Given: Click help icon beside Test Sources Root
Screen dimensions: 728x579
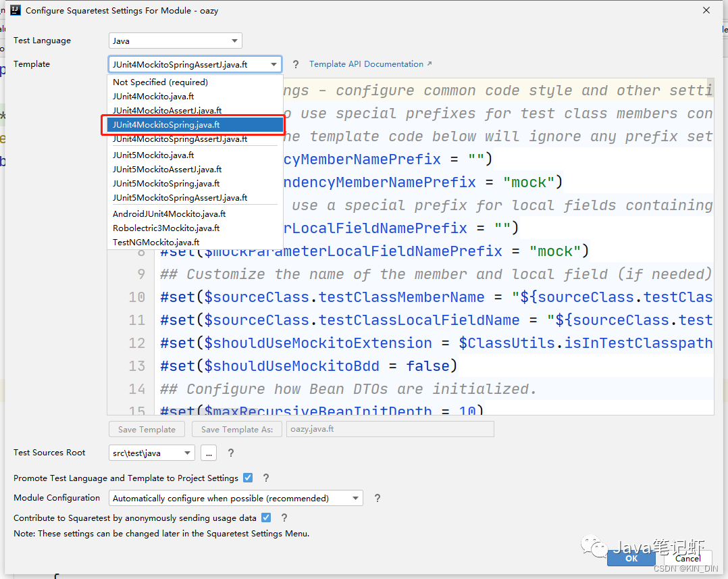Looking at the screenshot, I should click(231, 453).
